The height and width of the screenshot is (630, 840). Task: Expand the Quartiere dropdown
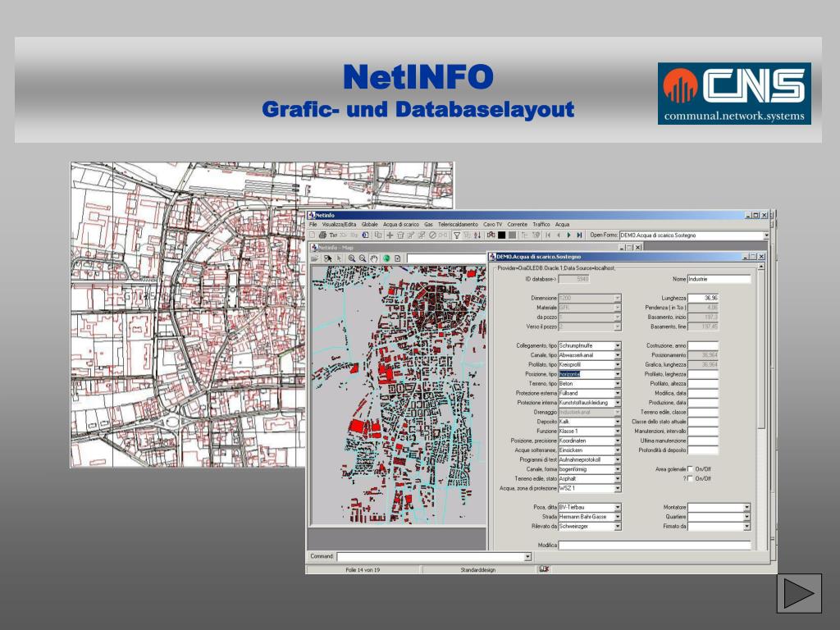point(746,517)
